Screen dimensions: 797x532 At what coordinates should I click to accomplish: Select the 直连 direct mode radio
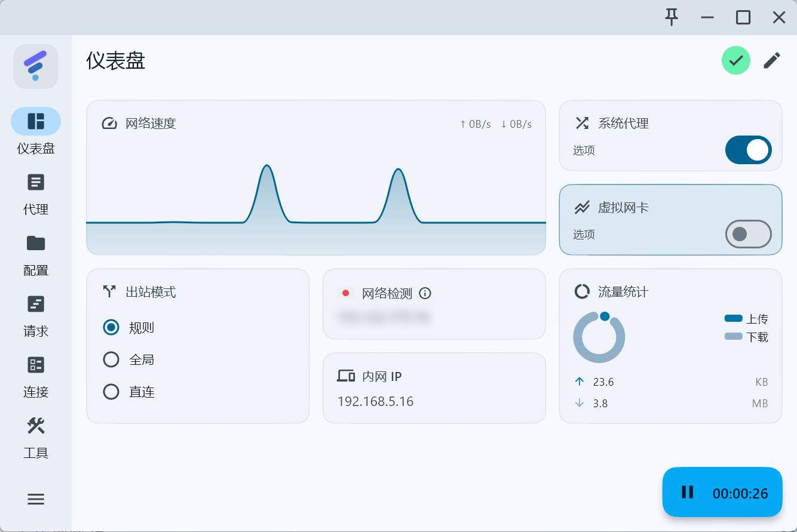point(111,392)
